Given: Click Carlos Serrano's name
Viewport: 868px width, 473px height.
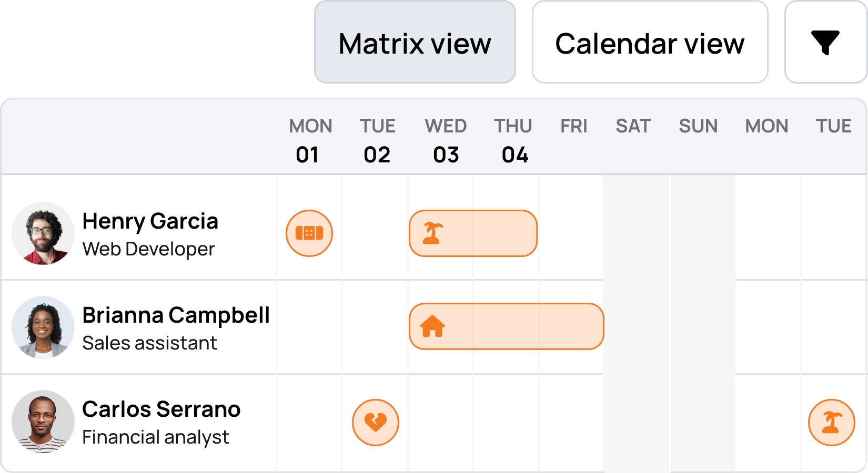Looking at the screenshot, I should [x=162, y=408].
